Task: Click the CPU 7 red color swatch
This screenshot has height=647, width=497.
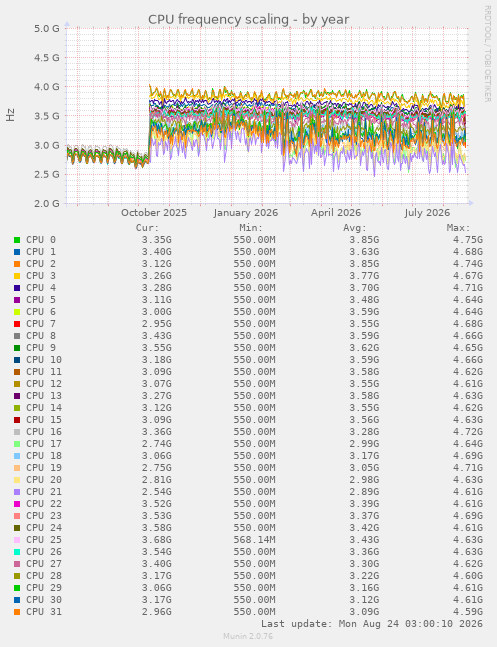Action: pos(17,324)
